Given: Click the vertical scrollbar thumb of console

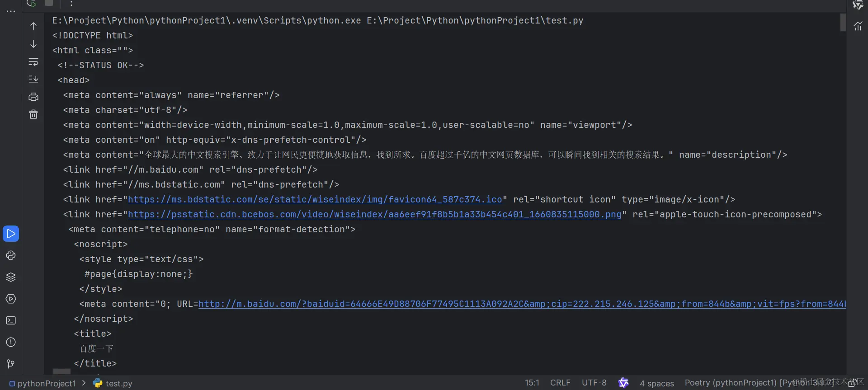Looking at the screenshot, I should click(x=843, y=23).
